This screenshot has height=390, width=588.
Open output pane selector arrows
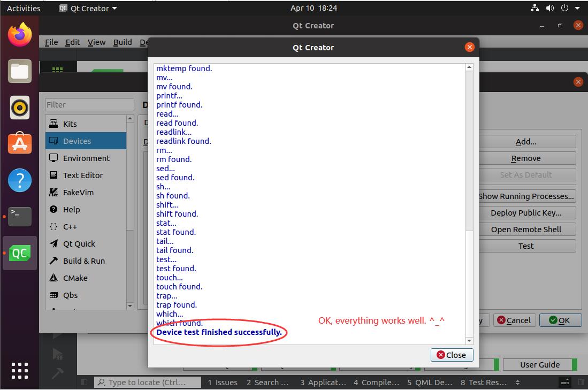517,383
